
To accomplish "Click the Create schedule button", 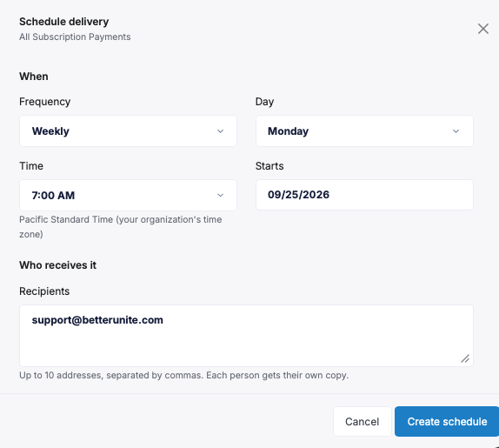I will (447, 422).
